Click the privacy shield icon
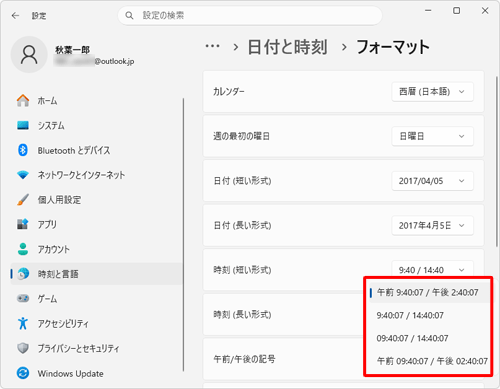500x389 pixels. coord(23,348)
